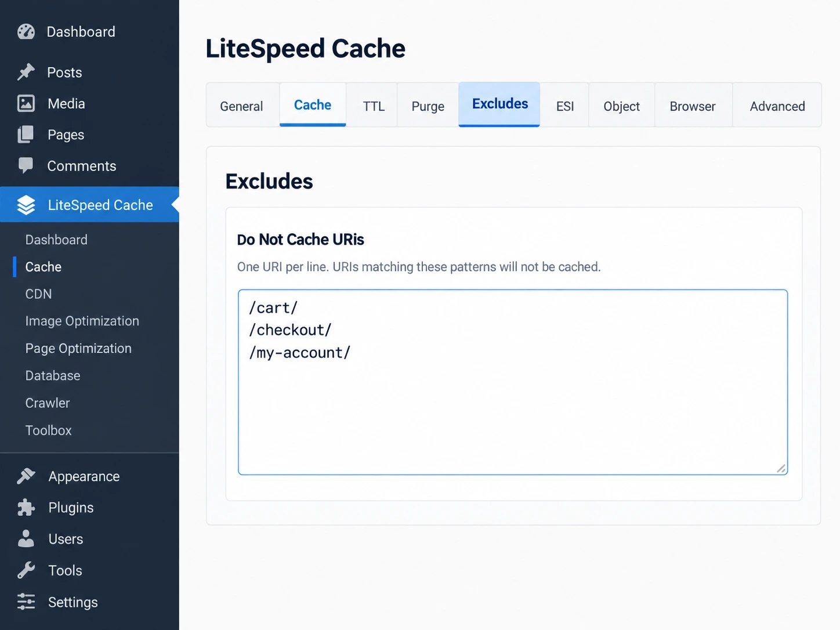
Task: Click the Users person icon
Action: pyautogui.click(x=26, y=538)
